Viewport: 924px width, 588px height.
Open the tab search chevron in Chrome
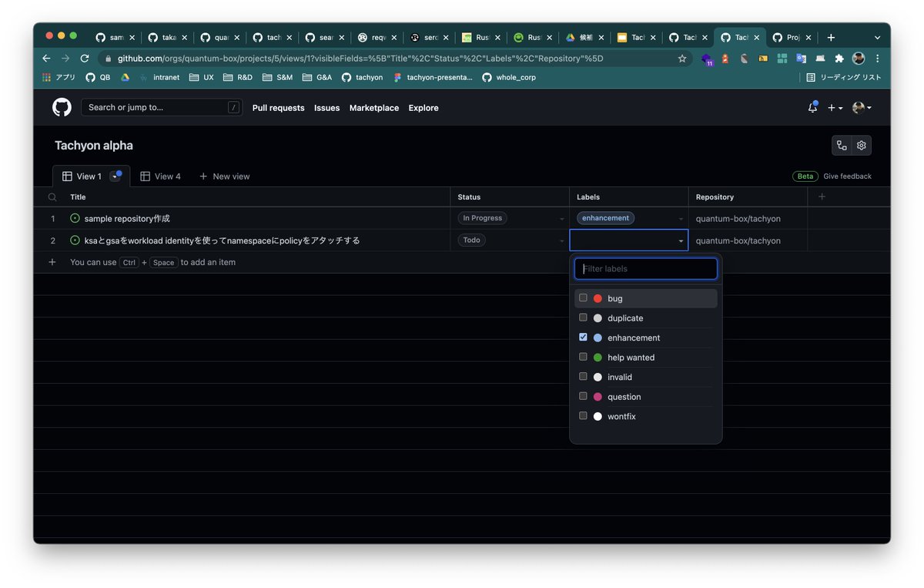click(x=877, y=37)
